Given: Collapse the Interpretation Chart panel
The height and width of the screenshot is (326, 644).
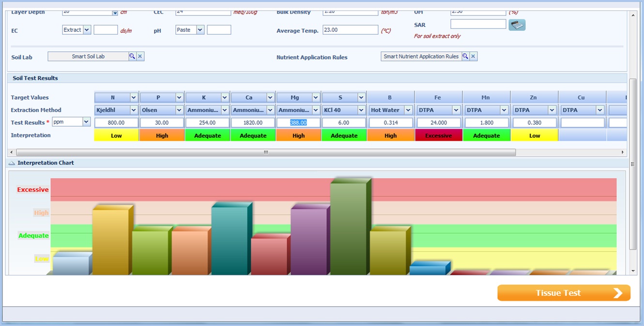Looking at the screenshot, I should [12, 163].
